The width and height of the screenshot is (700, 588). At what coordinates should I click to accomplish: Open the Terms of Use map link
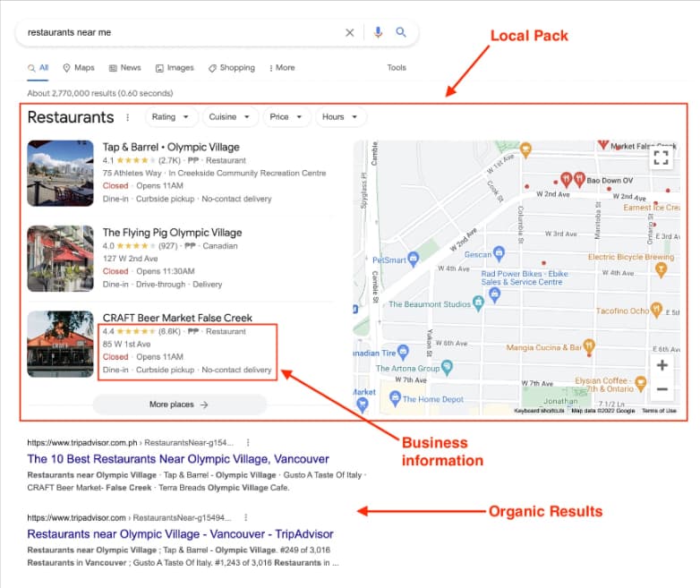pyautogui.click(x=659, y=410)
